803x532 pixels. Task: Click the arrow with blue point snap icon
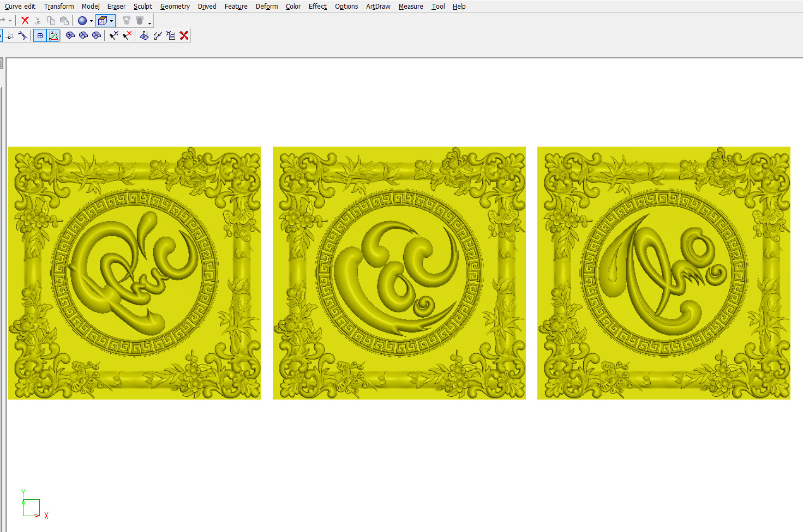(113, 35)
